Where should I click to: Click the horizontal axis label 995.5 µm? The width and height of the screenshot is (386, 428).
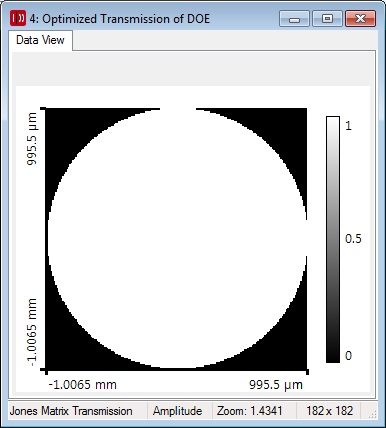(x=276, y=385)
